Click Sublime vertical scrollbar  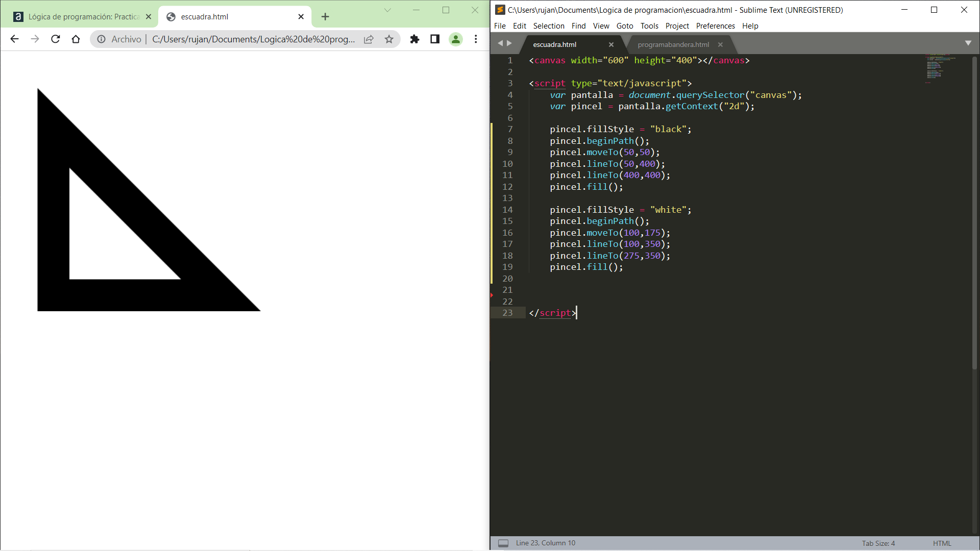(x=974, y=212)
